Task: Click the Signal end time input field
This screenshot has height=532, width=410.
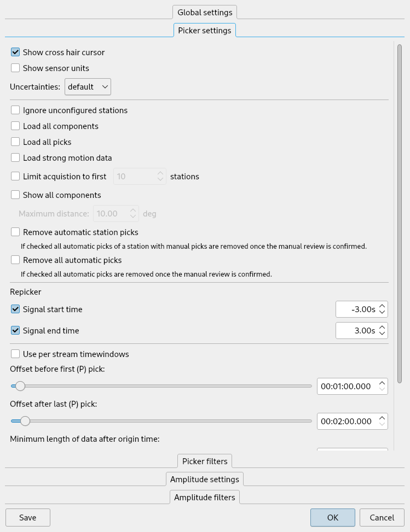Action: point(356,330)
